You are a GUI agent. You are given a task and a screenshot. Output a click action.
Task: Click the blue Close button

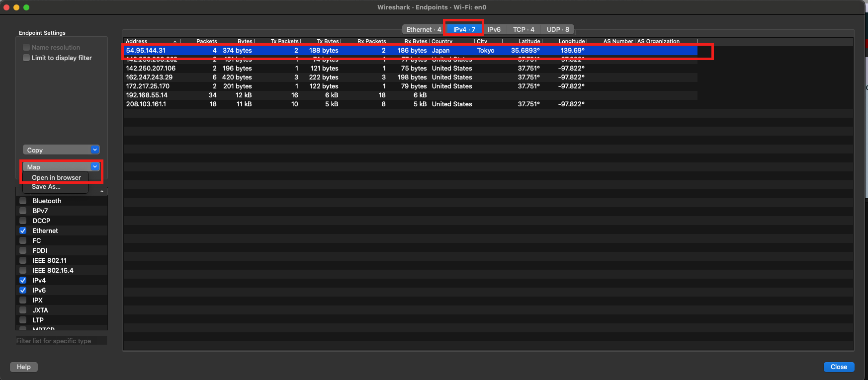click(839, 367)
